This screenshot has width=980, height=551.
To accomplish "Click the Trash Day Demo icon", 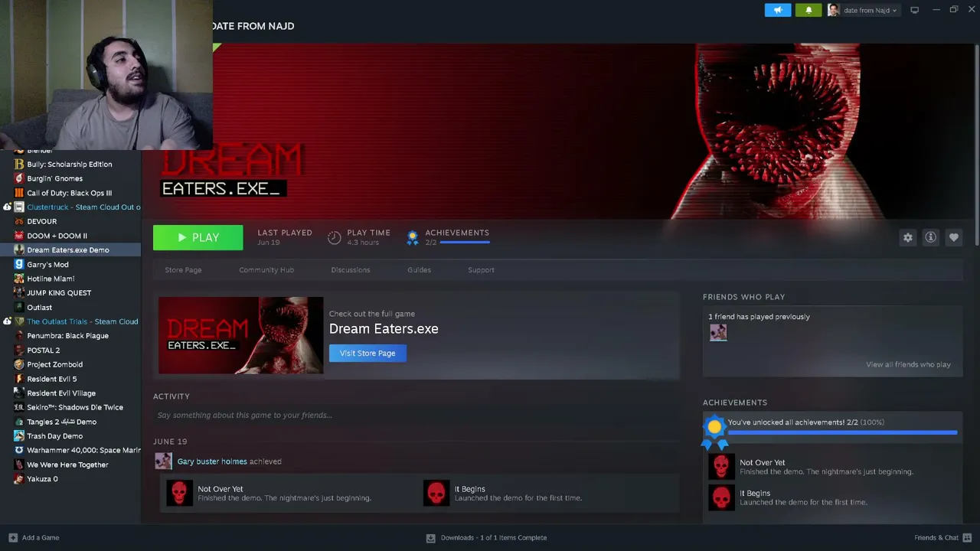I will pos(19,435).
